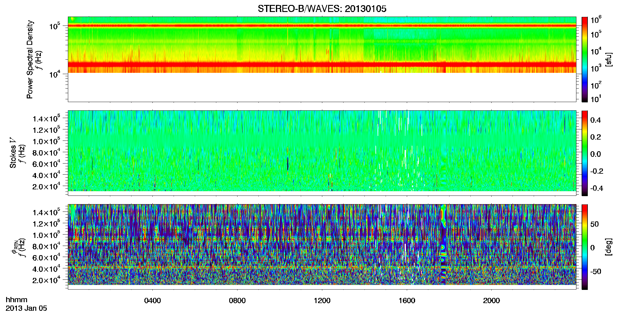644x332 pixels.
Task: Select the 1200 time axis label
Action: 322,301
